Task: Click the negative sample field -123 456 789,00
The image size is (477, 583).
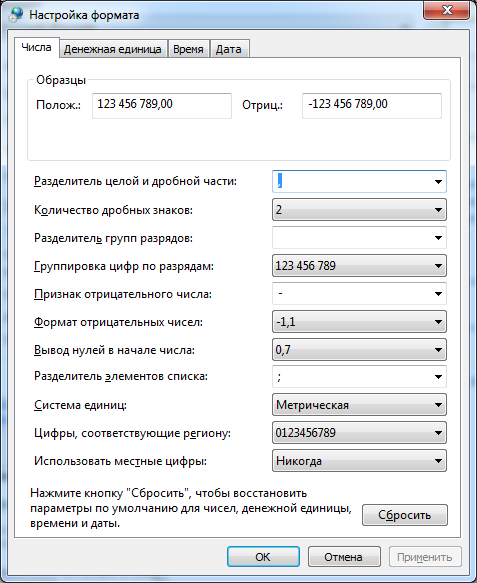Action: click(372, 106)
